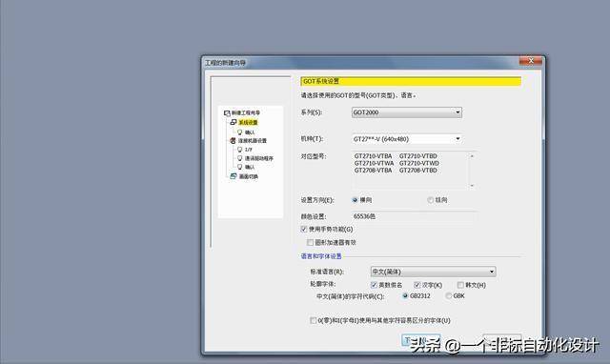Click the bulb icon beside I/F
This screenshot has width=610, height=364.
[x=240, y=150]
